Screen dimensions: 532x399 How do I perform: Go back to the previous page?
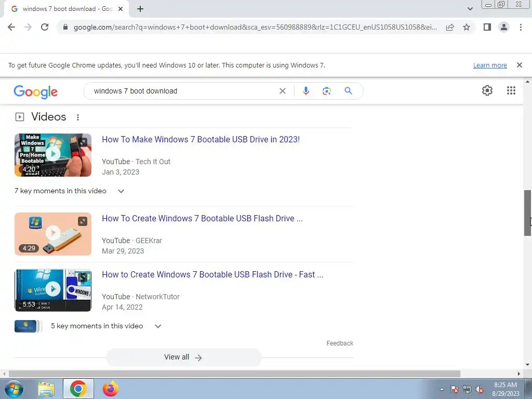11,27
